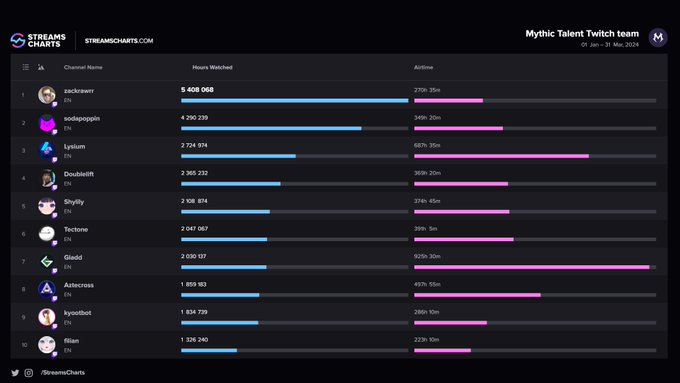Click the Mythic Talent Twitch team title
This screenshot has height=383, width=680.
[582, 34]
